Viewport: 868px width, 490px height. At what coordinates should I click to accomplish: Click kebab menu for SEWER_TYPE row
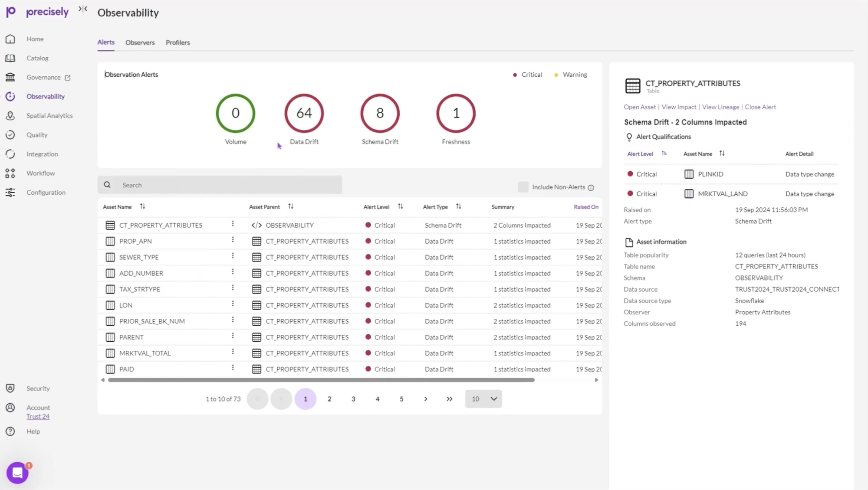pyautogui.click(x=233, y=256)
